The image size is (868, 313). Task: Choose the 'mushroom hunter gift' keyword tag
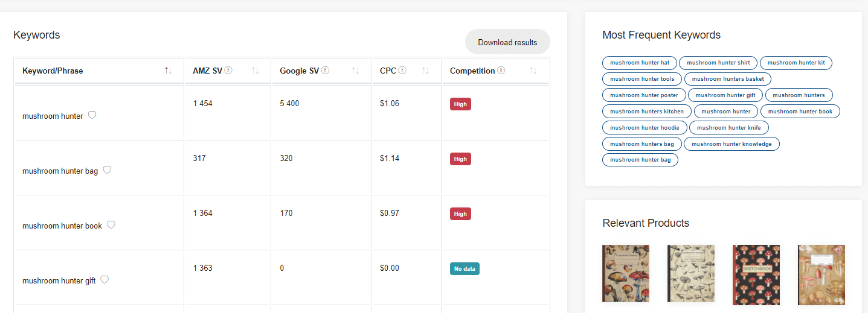click(x=725, y=95)
